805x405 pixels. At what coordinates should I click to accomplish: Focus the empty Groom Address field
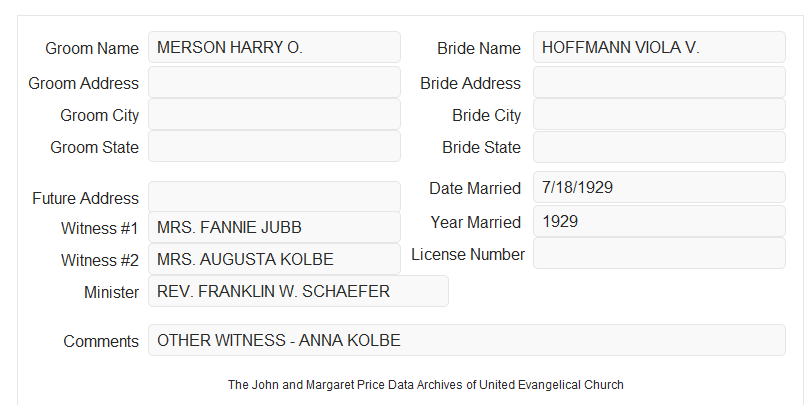pos(274,82)
